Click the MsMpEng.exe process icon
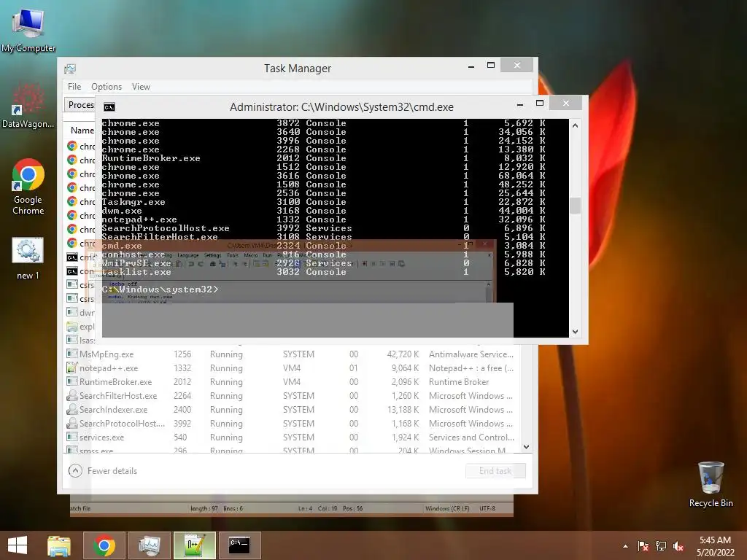 click(72, 354)
